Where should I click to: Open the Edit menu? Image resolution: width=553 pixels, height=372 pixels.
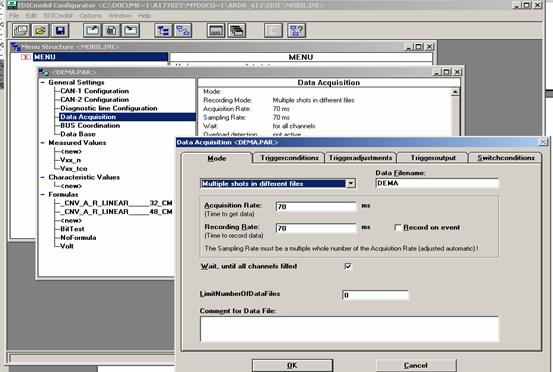point(31,16)
